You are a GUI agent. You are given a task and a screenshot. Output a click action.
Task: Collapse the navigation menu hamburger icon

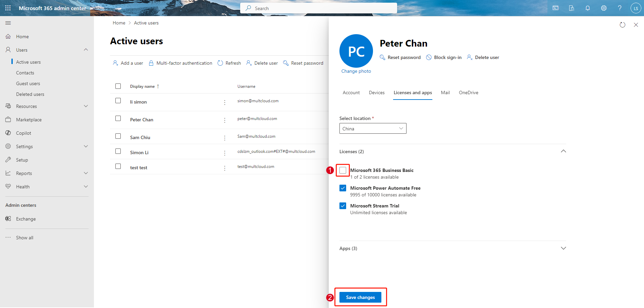pyautogui.click(x=8, y=23)
